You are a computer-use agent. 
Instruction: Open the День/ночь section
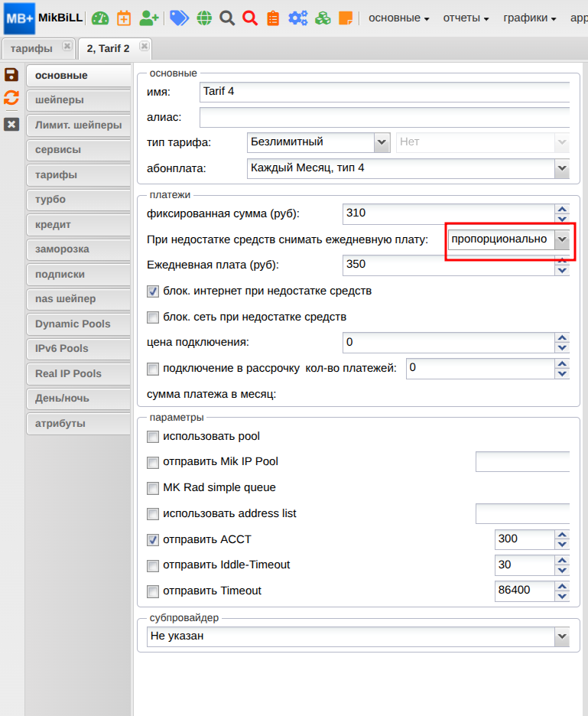78,399
